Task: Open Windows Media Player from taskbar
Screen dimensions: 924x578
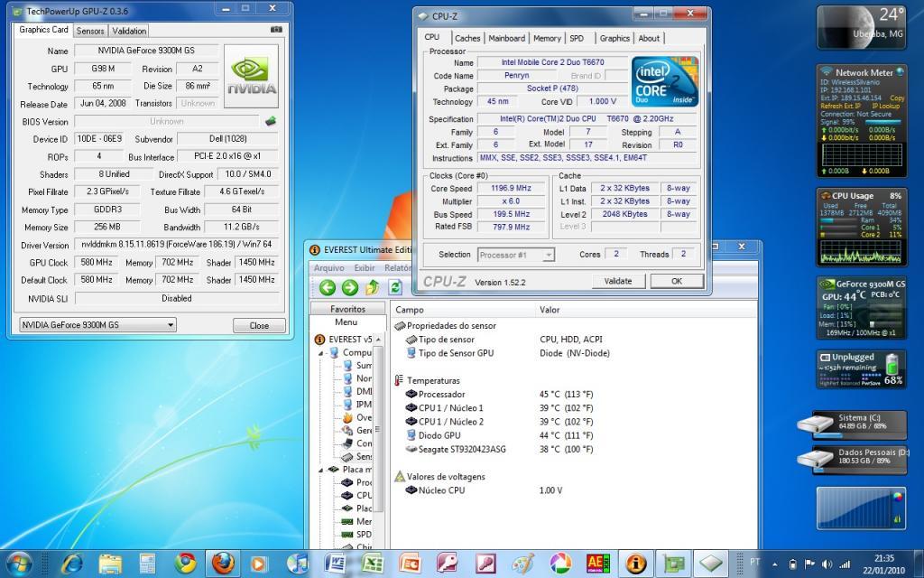Action: (x=258, y=564)
